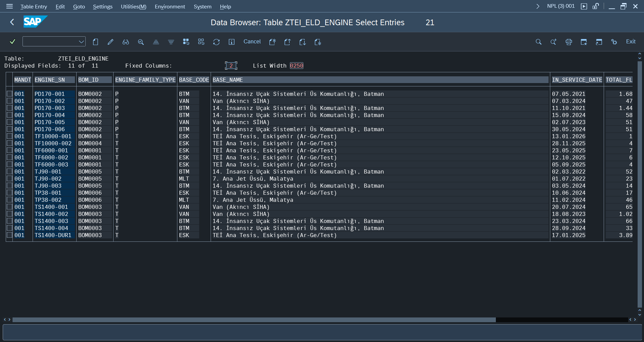
Task: Click the Create Shortcut icon
Action: click(x=599, y=42)
